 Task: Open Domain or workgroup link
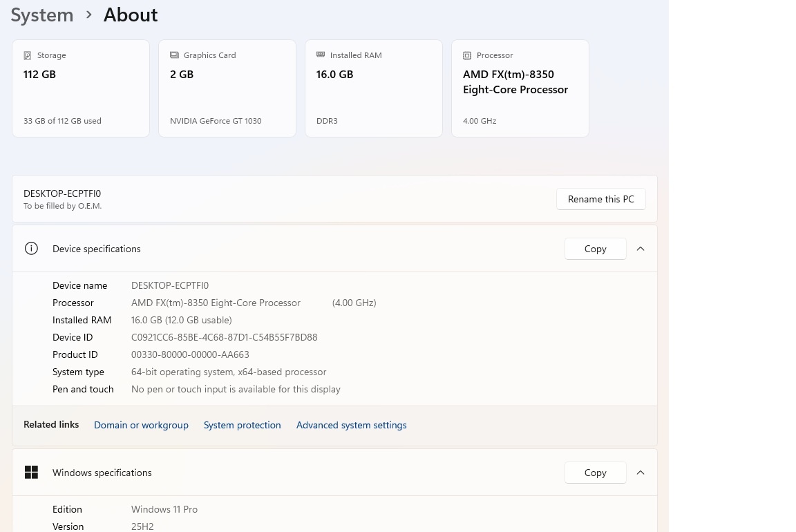141,425
